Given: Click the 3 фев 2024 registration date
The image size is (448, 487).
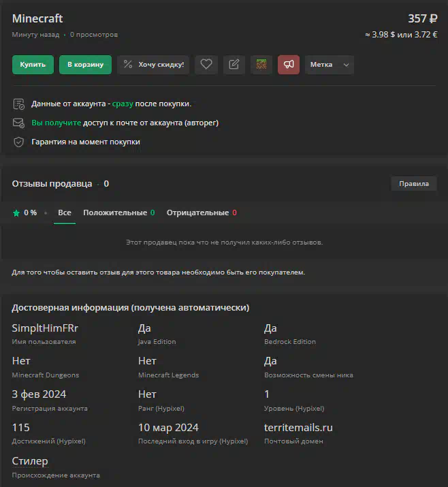Looking at the screenshot, I should tap(39, 394).
